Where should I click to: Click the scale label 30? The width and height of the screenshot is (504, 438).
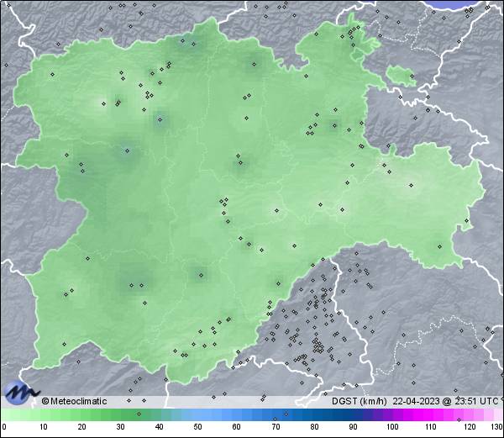(x=120, y=427)
